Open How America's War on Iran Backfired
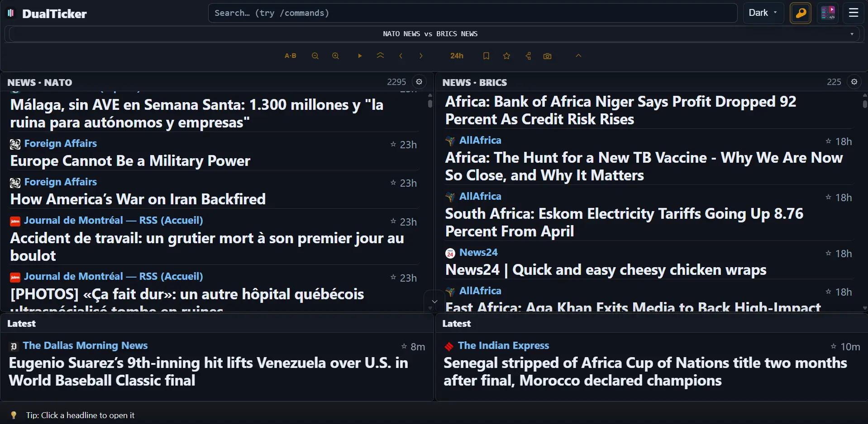868x424 pixels. click(x=138, y=199)
